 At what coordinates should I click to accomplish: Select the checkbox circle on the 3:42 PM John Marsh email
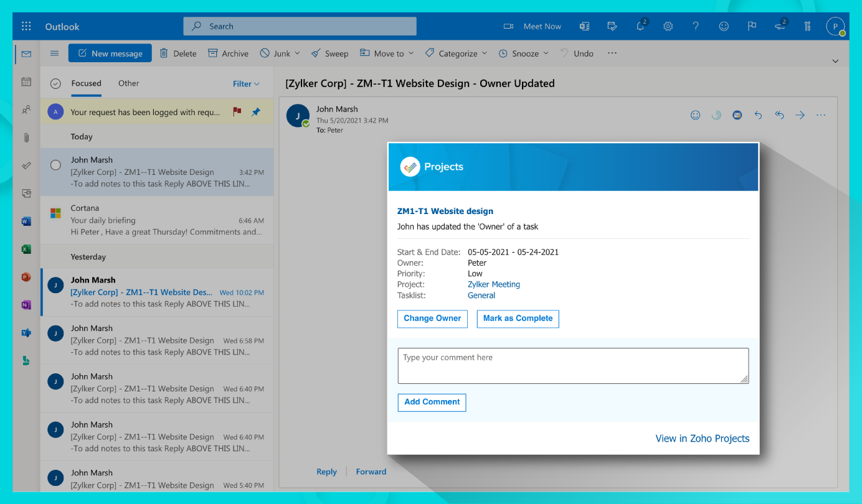[55, 165]
